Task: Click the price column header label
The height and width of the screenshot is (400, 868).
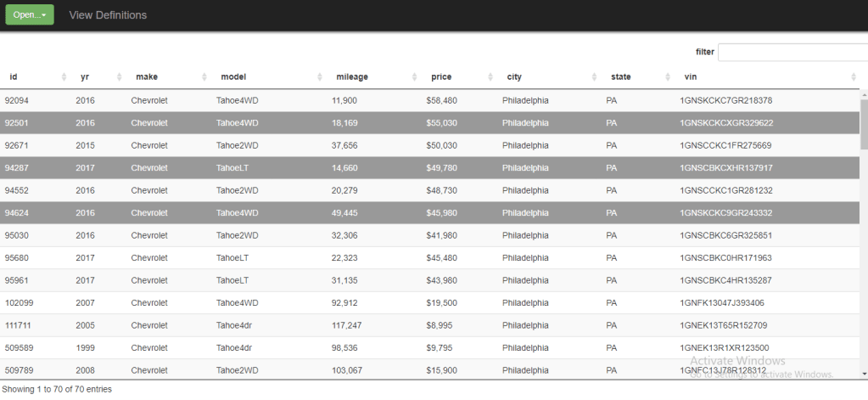Action: coord(441,77)
